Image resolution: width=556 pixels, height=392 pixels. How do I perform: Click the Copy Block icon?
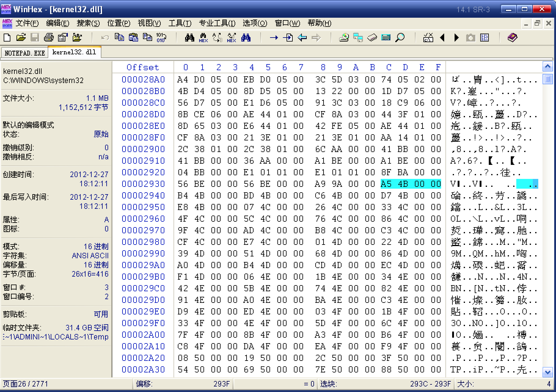pos(119,38)
